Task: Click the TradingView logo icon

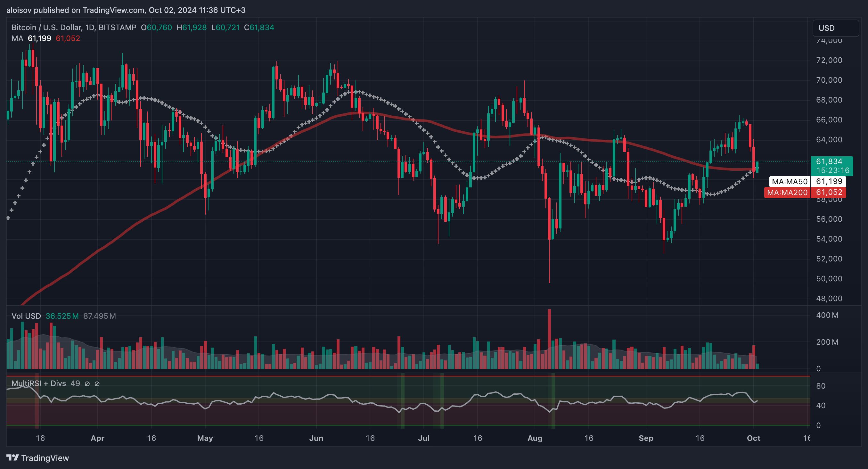Action: pyautogui.click(x=12, y=457)
